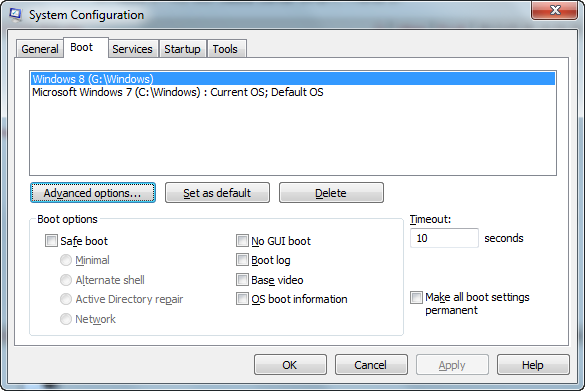Open Advanced options

coord(93,193)
